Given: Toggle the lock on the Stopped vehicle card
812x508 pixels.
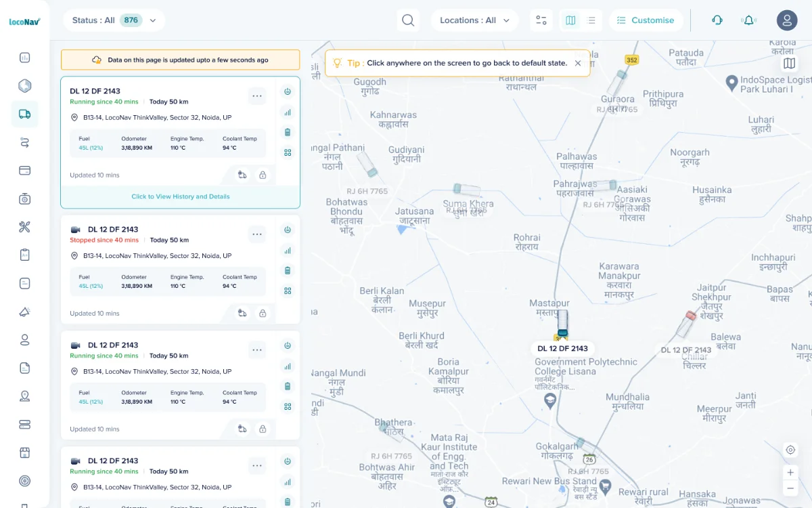Looking at the screenshot, I should [x=263, y=313].
